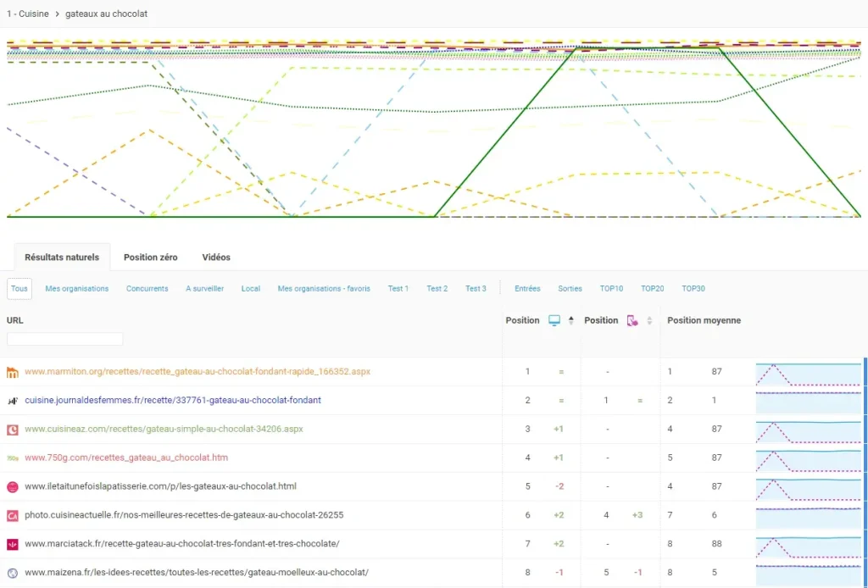Show the Entrées filter
This screenshot has width=868, height=588.
pos(527,289)
